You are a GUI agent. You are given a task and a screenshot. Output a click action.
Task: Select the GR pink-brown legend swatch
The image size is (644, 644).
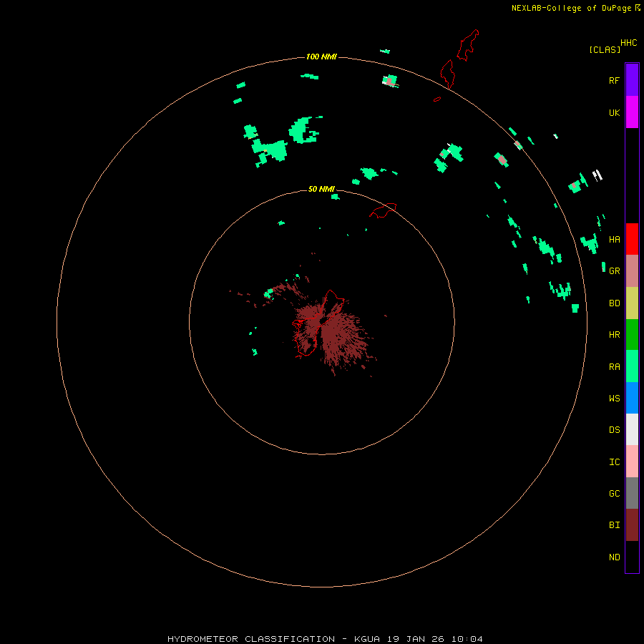pyautogui.click(x=632, y=271)
